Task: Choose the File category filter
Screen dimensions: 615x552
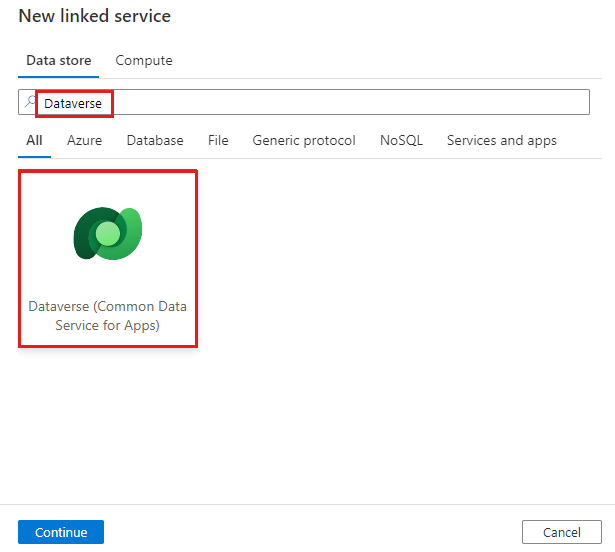Action: click(218, 141)
